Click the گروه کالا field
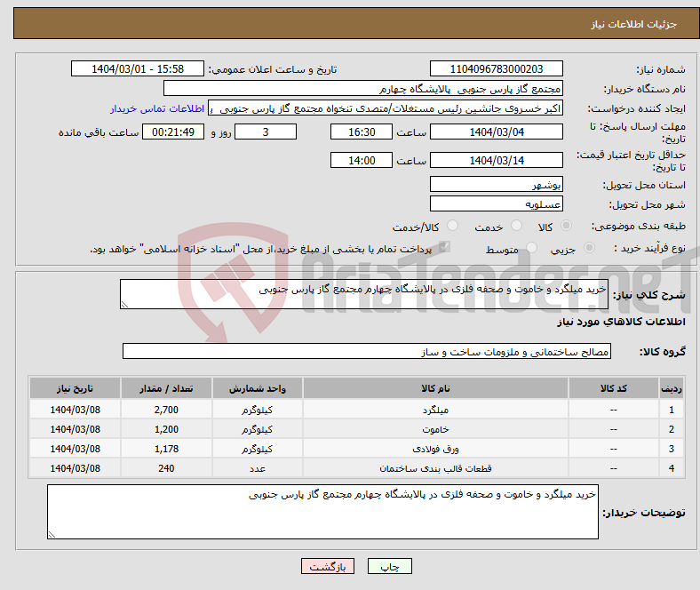700x590 pixels. click(x=366, y=352)
